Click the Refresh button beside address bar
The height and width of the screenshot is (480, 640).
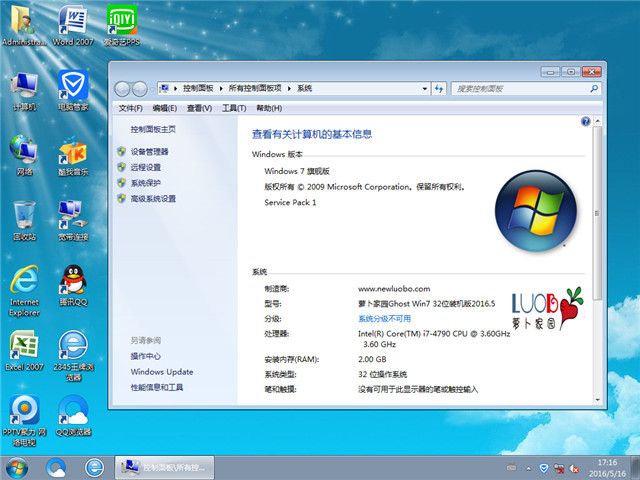pyautogui.click(x=439, y=89)
